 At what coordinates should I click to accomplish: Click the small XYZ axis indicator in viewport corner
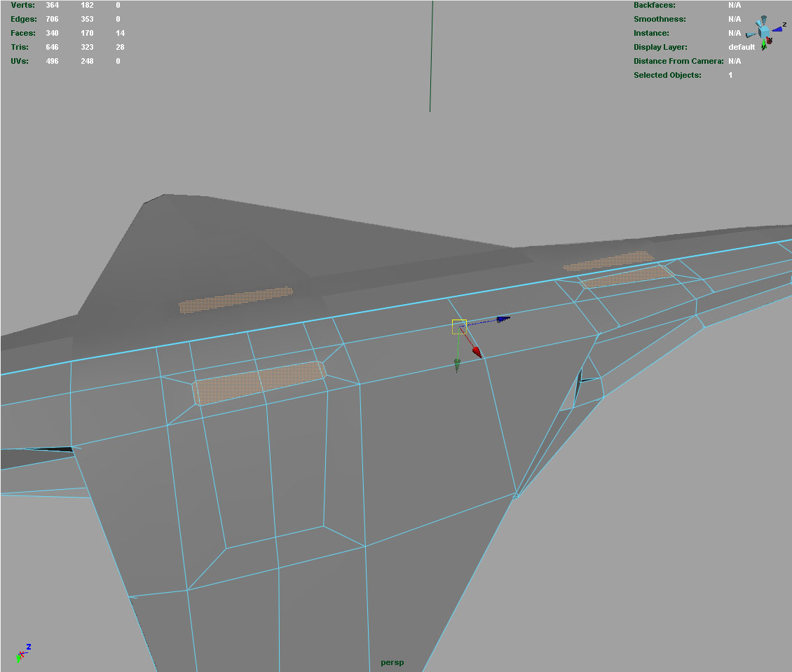click(x=24, y=653)
